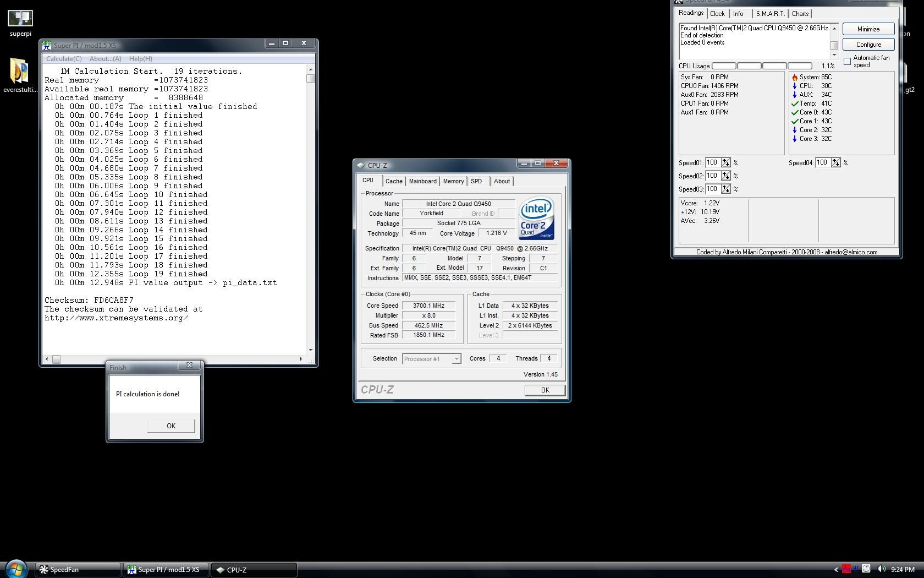Viewport: 924px width, 578px height.
Task: Click the Temp checkmark icon
Action: point(795,103)
